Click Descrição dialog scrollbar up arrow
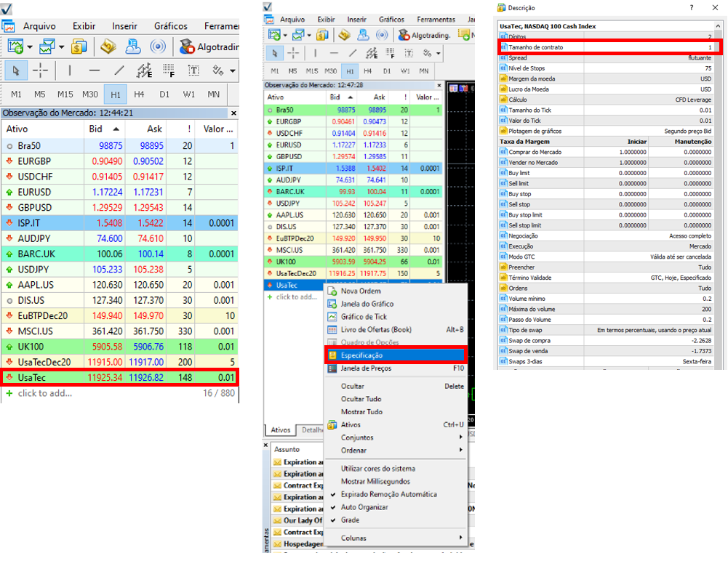 [719, 26]
